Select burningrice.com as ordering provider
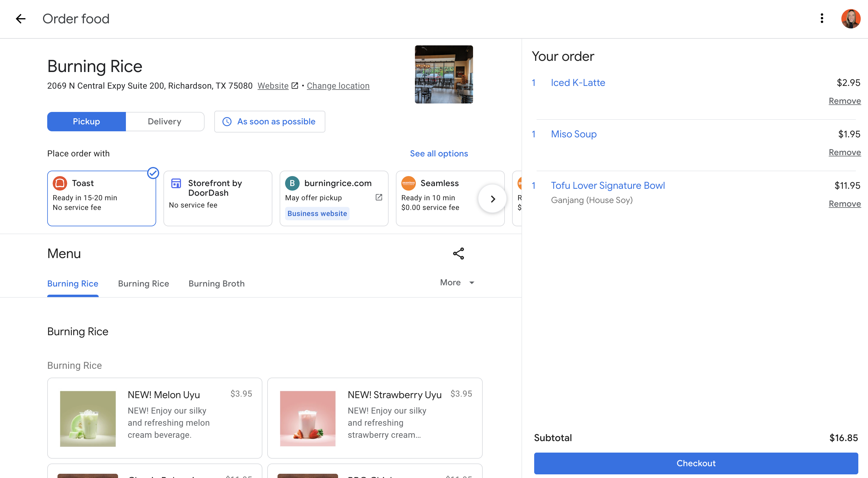Image resolution: width=868 pixels, height=478 pixels. (x=334, y=198)
